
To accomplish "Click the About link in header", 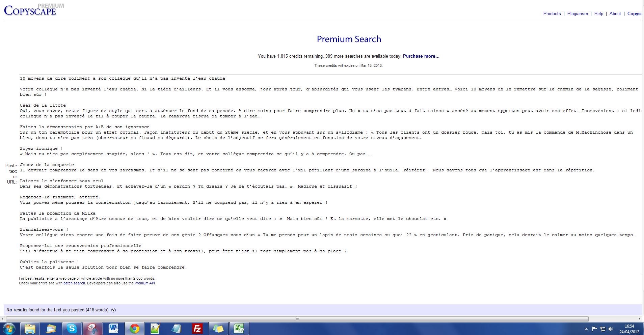I will pyautogui.click(x=615, y=14).
